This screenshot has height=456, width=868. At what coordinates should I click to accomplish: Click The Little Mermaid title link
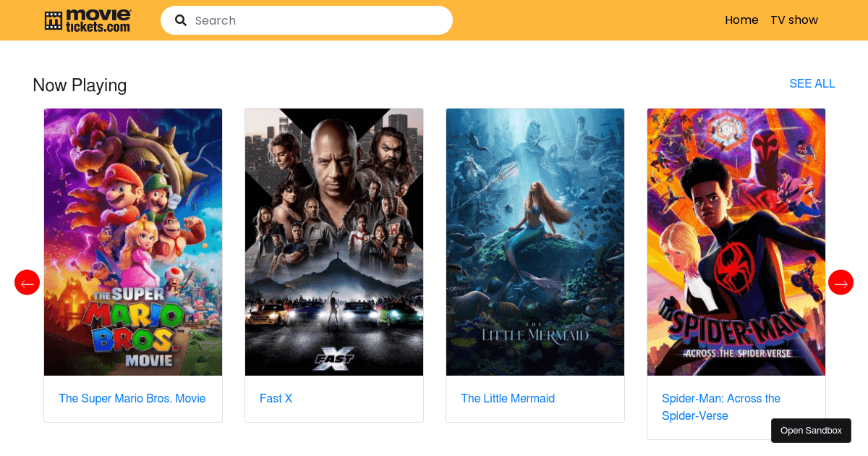tap(508, 399)
